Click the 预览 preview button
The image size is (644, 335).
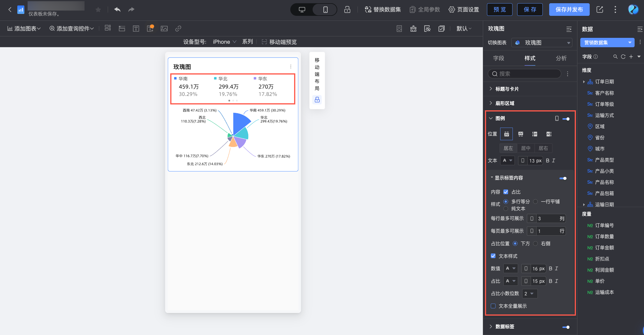(x=500, y=10)
